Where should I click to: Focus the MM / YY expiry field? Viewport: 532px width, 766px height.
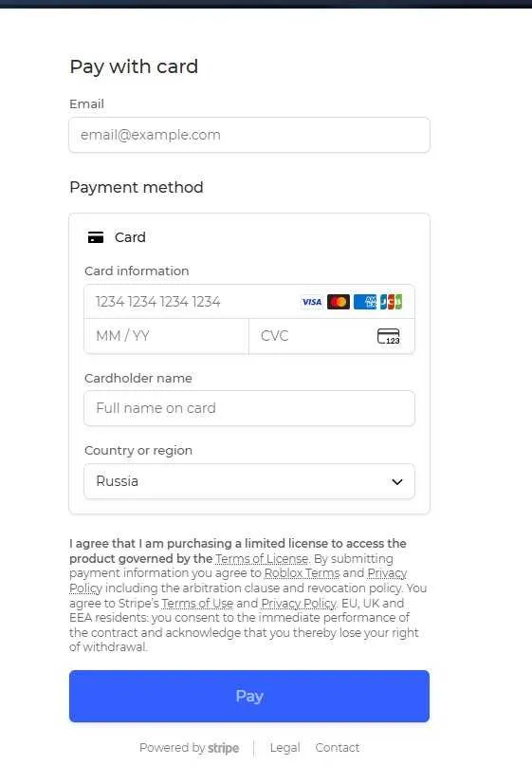pyautogui.click(x=167, y=336)
